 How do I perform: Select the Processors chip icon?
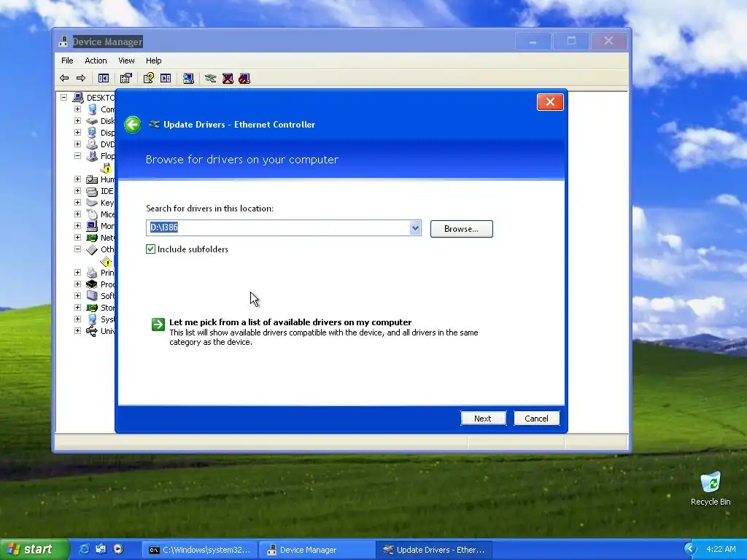pyautogui.click(x=92, y=284)
